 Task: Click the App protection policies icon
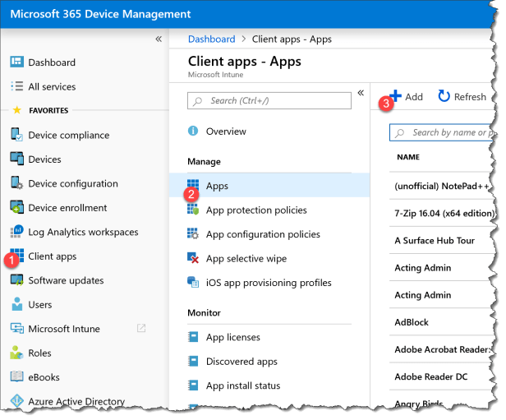(x=193, y=210)
